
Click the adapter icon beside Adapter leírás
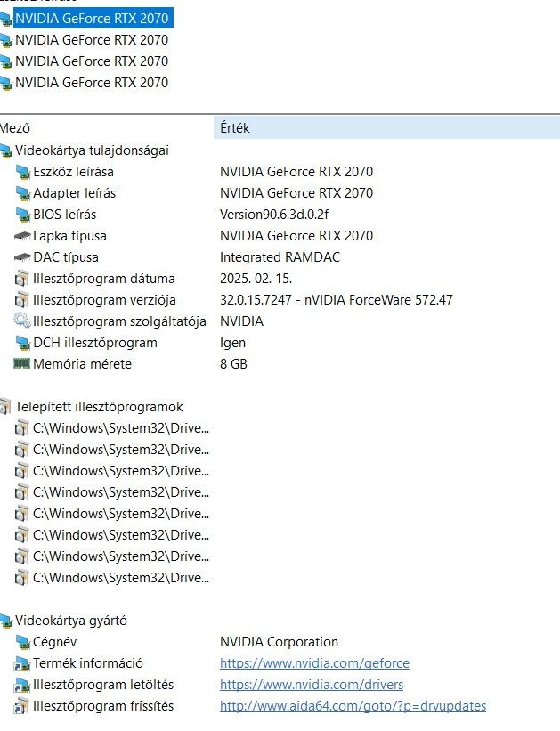point(22,193)
